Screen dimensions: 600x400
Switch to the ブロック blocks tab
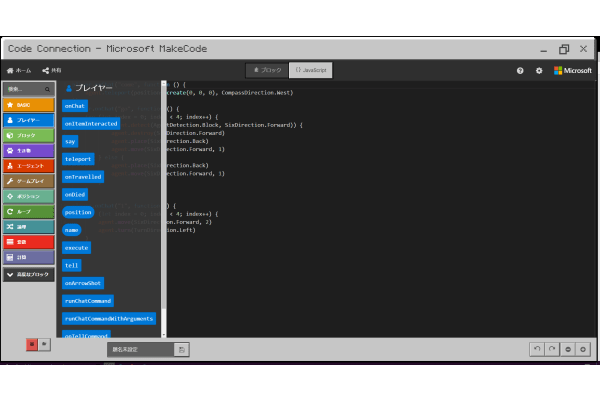[x=267, y=70]
